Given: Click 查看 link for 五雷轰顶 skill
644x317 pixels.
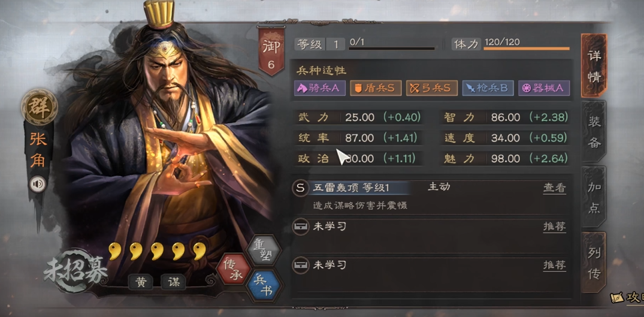Looking at the screenshot, I should pyautogui.click(x=555, y=188).
